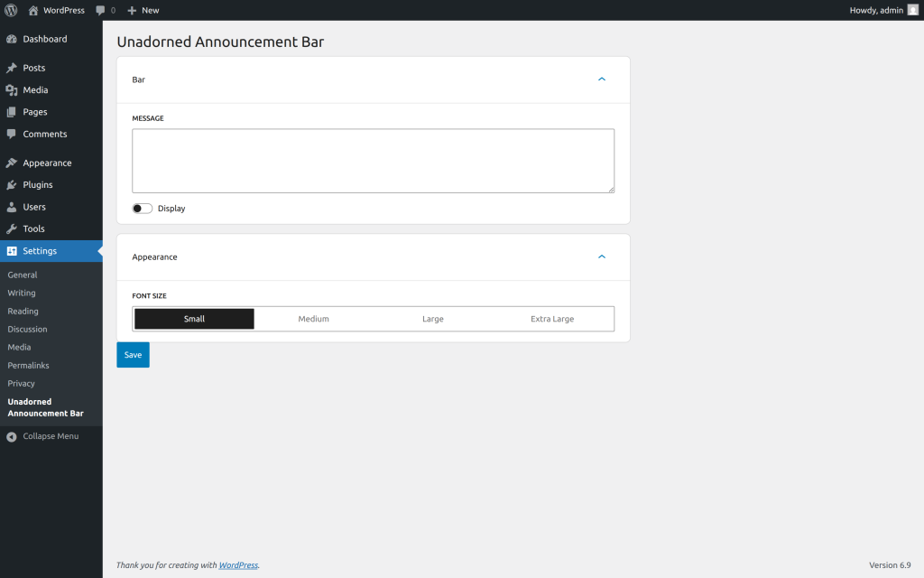Open Media library in sidebar
The image size is (924, 578).
(x=35, y=90)
